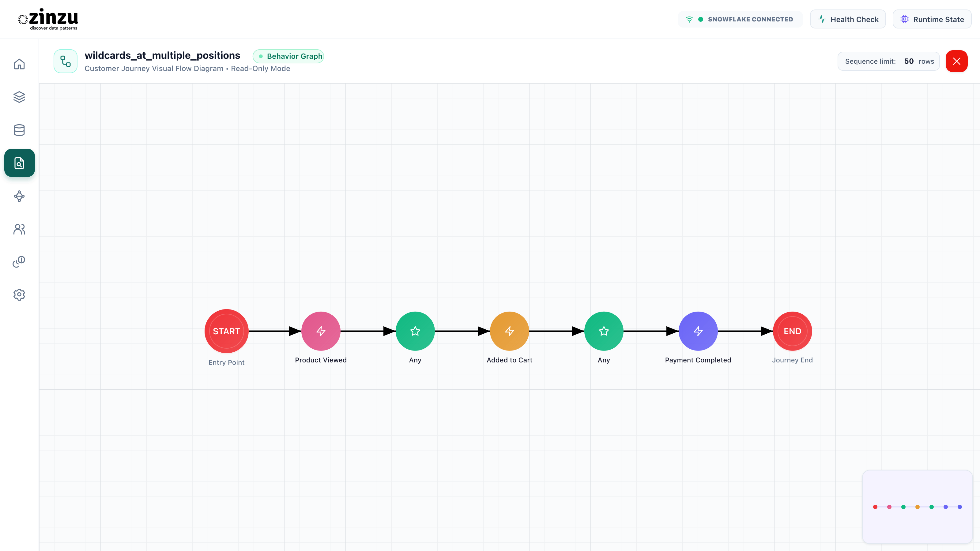Viewport: 980px width, 551px height.
Task: Click the Entry Point label
Action: tap(226, 363)
